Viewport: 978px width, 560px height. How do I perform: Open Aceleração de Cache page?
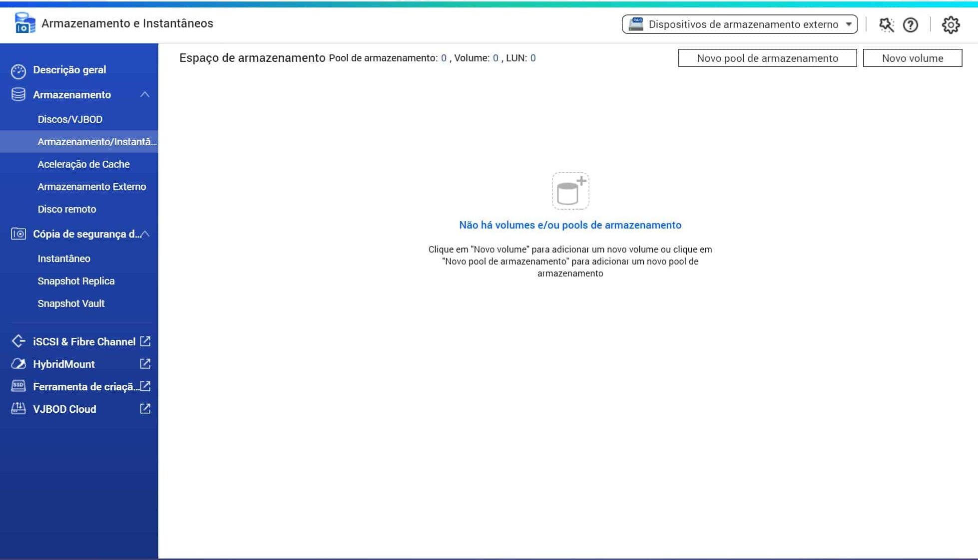[x=83, y=164]
